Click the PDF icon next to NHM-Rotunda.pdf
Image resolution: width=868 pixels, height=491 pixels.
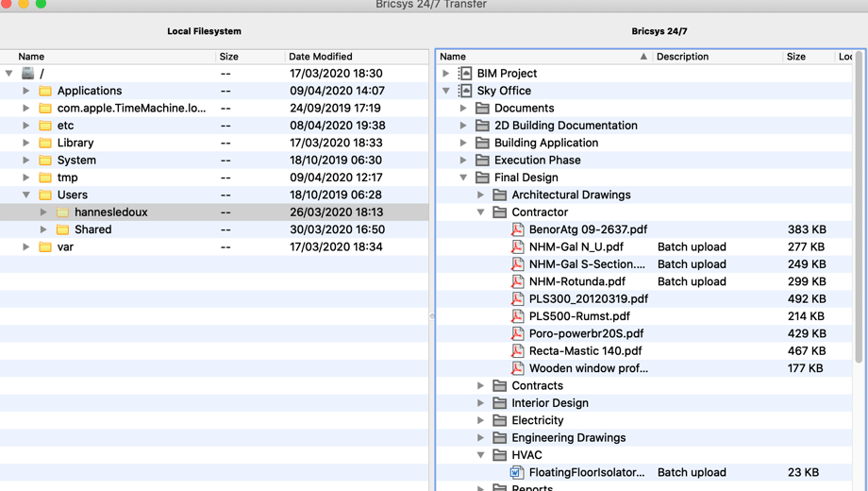click(517, 281)
